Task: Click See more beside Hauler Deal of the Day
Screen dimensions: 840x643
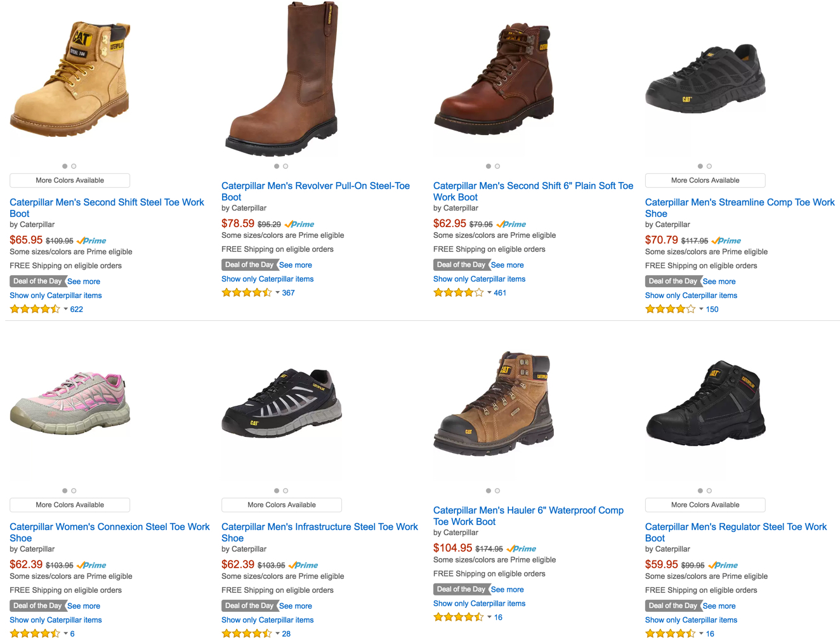Action: point(507,589)
